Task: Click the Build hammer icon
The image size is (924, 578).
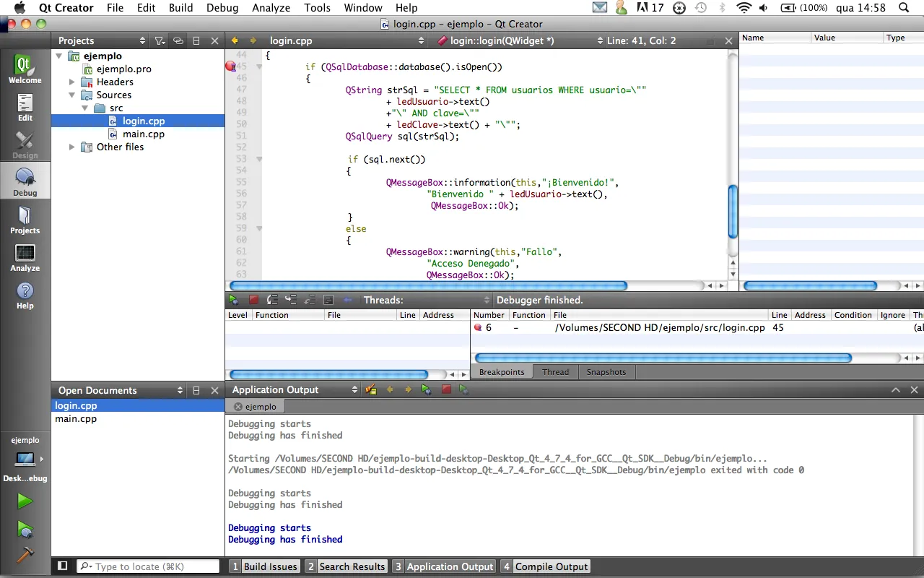Action: click(x=25, y=555)
